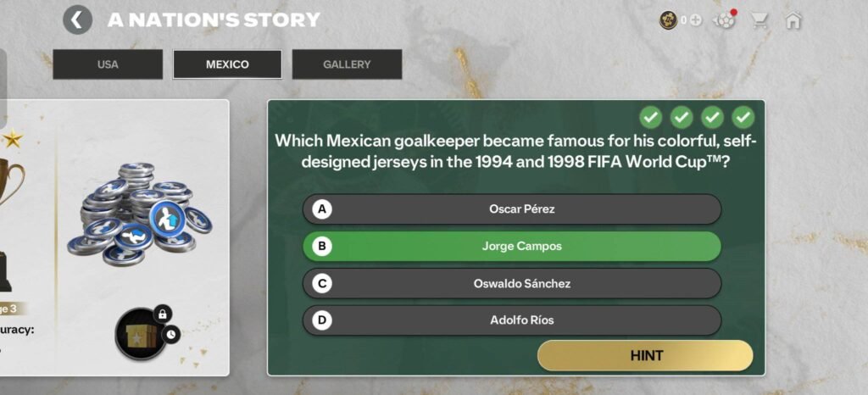This screenshot has width=868, height=395.
Task: Open the locked reward chest
Action: (138, 333)
